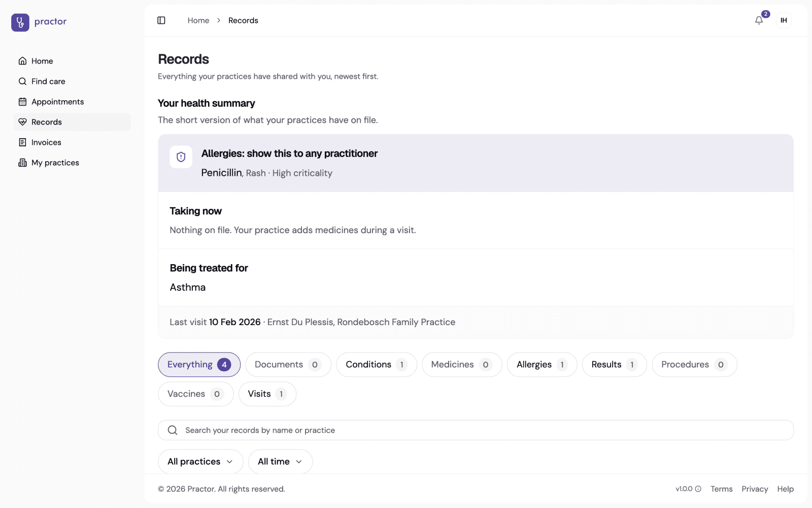
Task: Click the Practor stethoscope logo icon
Action: tap(20, 22)
